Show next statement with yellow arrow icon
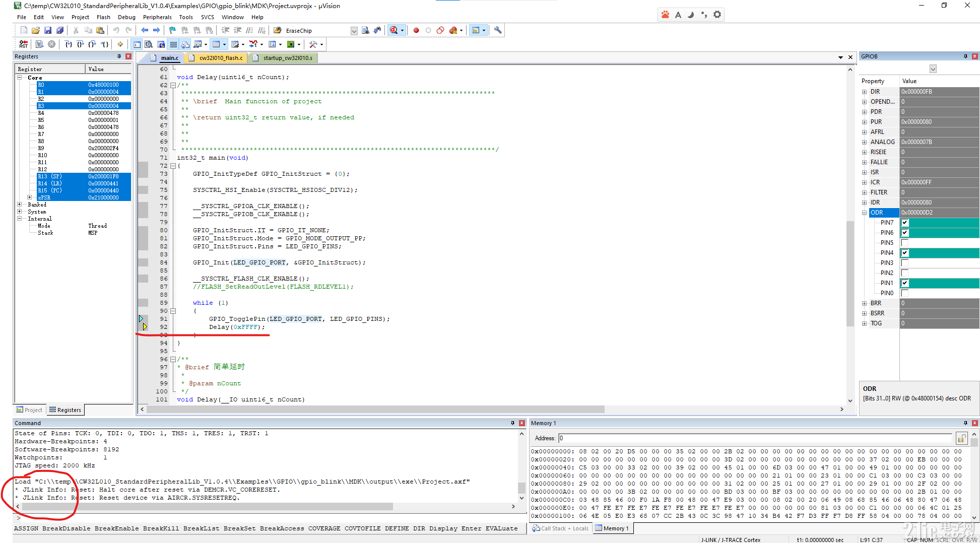980x543 pixels. (120, 44)
